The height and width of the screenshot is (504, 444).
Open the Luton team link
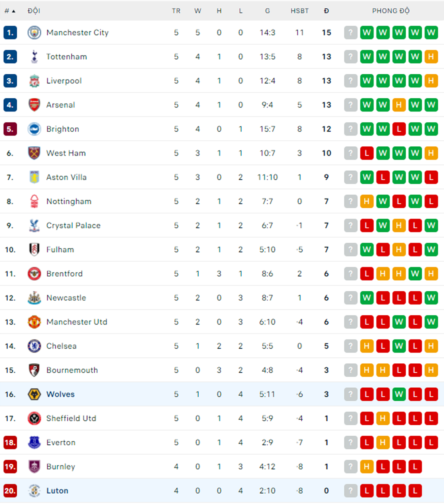click(57, 491)
